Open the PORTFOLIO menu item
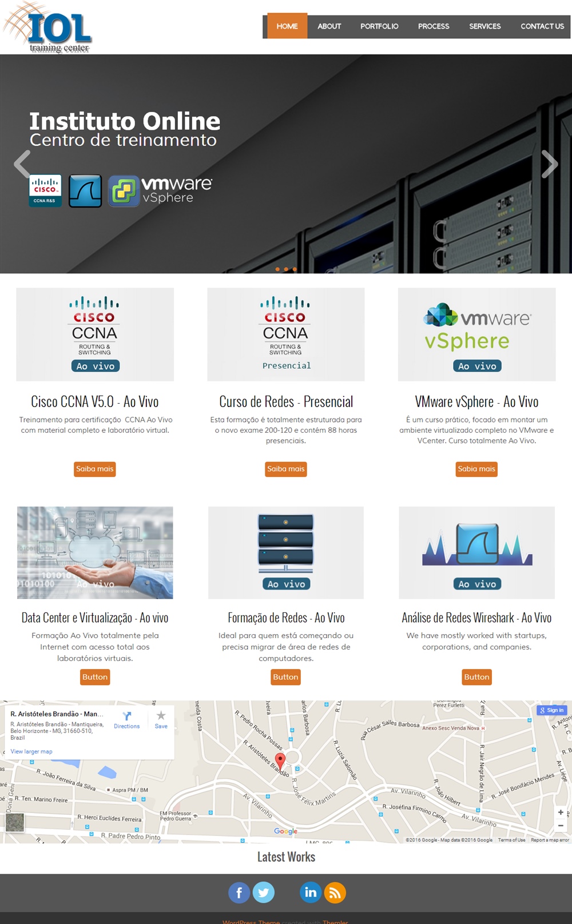572x924 pixels. pyautogui.click(x=379, y=26)
